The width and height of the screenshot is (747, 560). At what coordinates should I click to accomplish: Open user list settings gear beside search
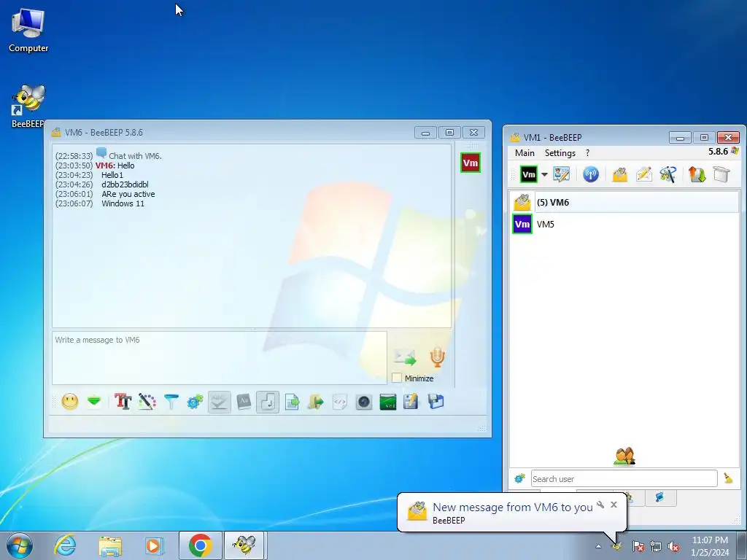point(519,478)
